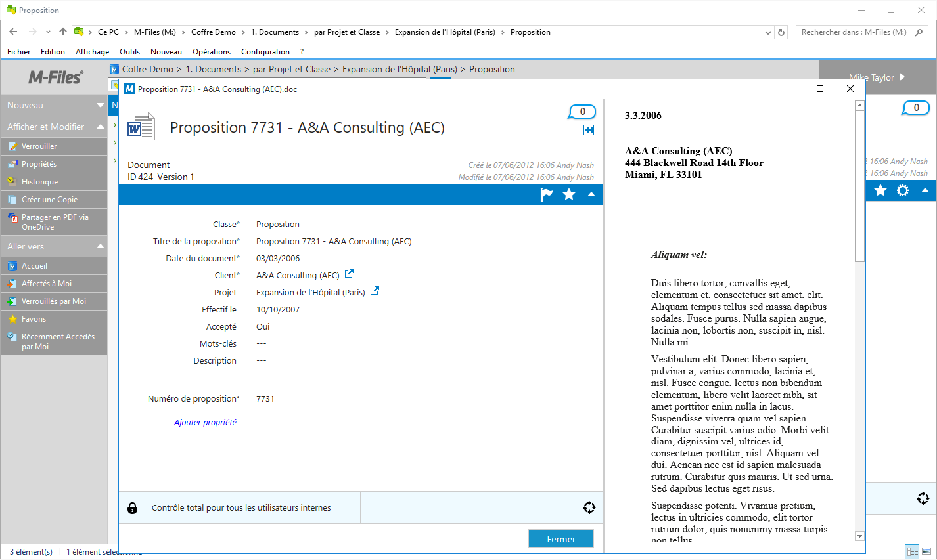The height and width of the screenshot is (560, 937).
Task: Open the Affichage menu
Action: [92, 52]
